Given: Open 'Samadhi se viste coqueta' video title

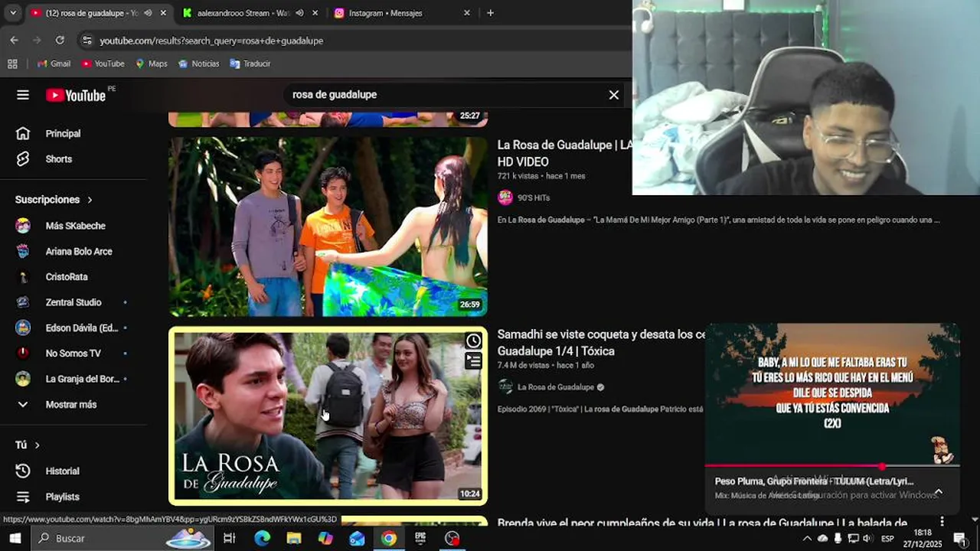Looking at the screenshot, I should [x=601, y=343].
